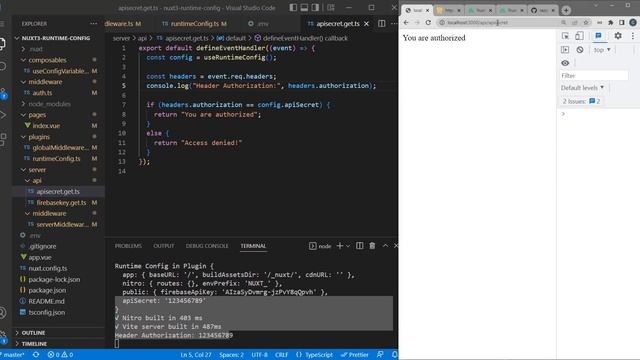640x360 pixels.
Task: Focus the console Filter input field
Action: tap(594, 76)
